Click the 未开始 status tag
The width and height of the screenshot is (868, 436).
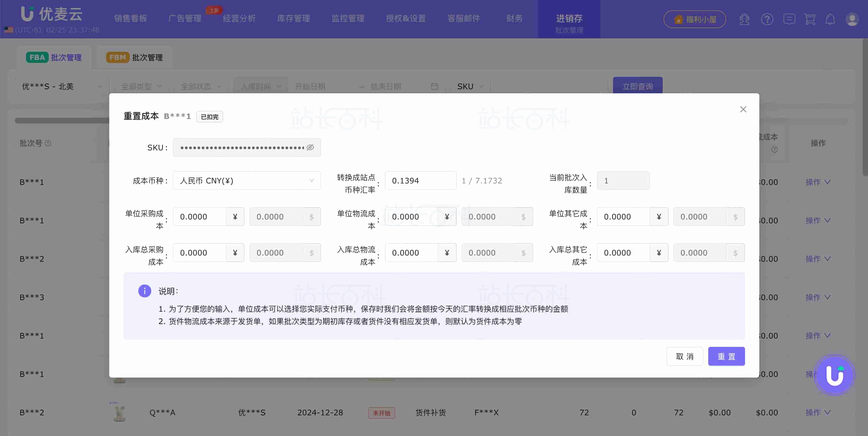coord(381,413)
